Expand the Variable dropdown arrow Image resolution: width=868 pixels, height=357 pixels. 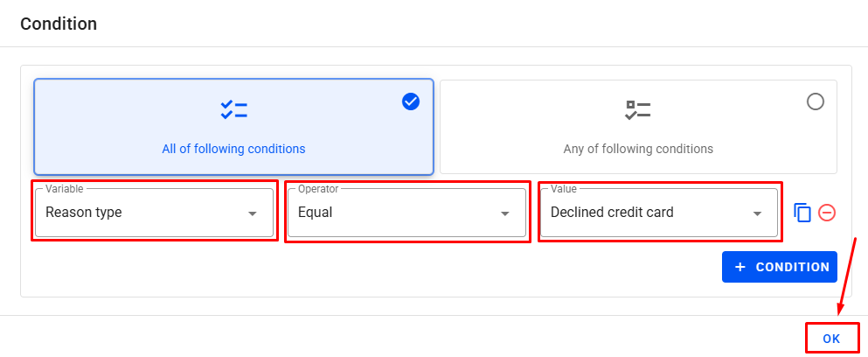(x=253, y=213)
